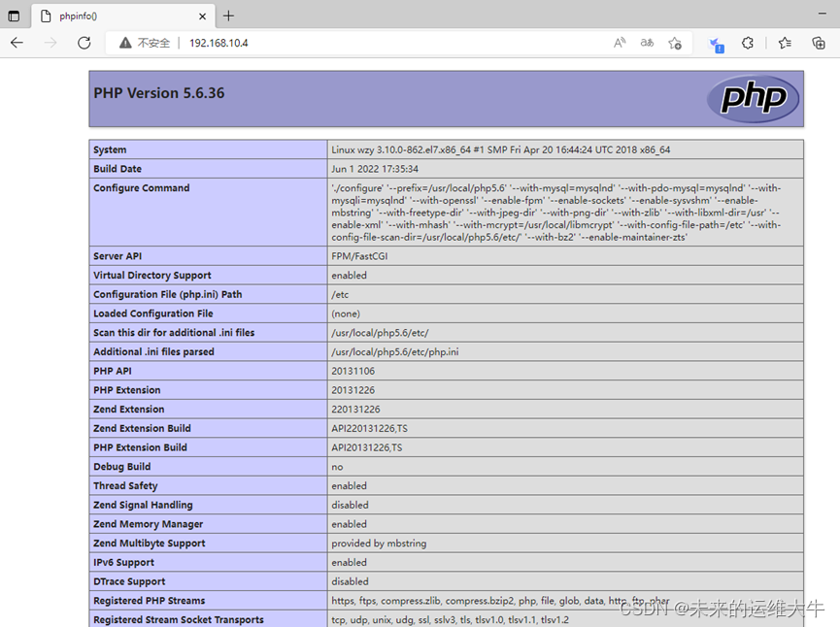Open the tab actions menu icon
Image resolution: width=840 pixels, height=627 pixels.
14,16
